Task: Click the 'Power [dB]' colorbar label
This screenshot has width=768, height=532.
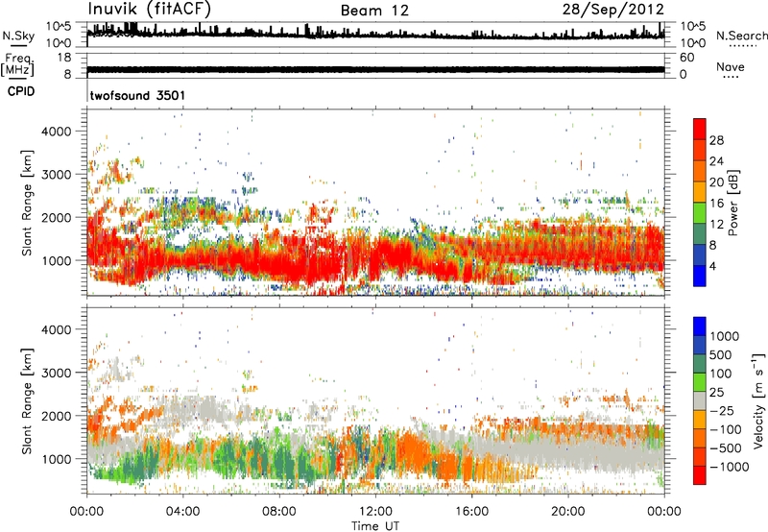Action: tap(733, 203)
